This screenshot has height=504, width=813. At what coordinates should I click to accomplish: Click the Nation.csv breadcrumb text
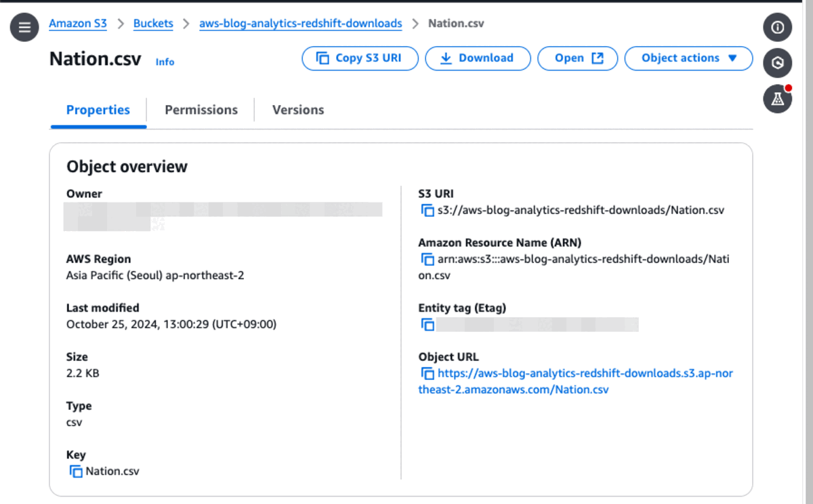coord(456,23)
